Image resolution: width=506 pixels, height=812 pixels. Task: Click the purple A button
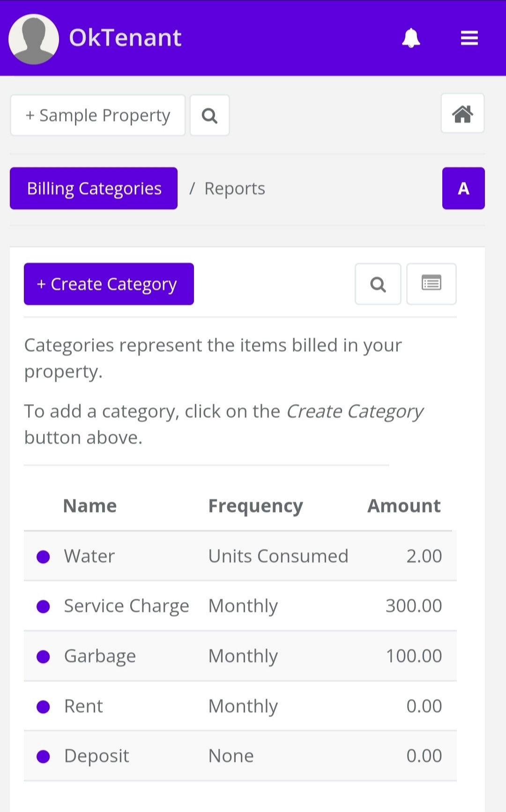463,188
